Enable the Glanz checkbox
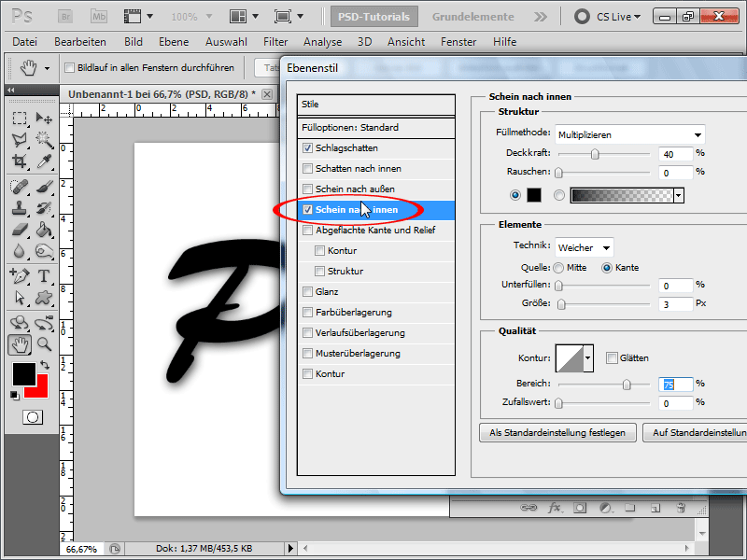The height and width of the screenshot is (560, 747). click(x=308, y=292)
